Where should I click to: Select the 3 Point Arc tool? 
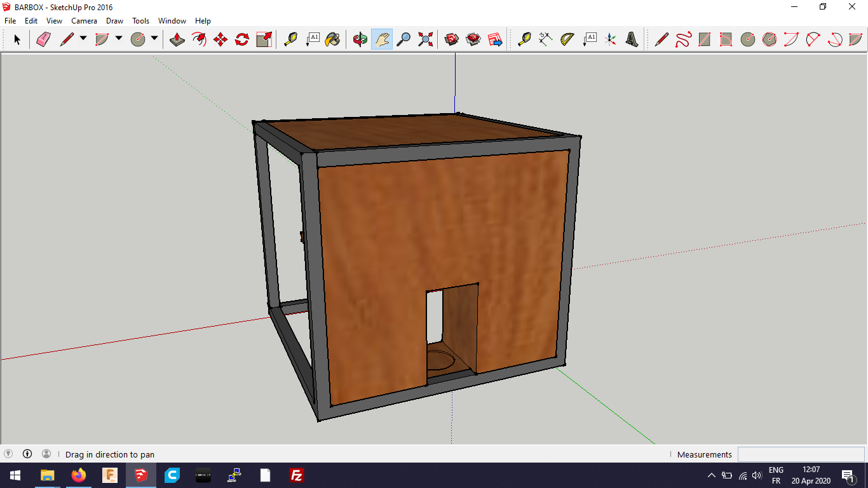(x=835, y=39)
